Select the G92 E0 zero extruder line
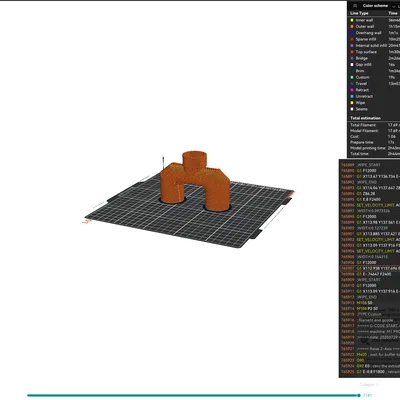Screen dimensions: 400x400 (x=369, y=366)
